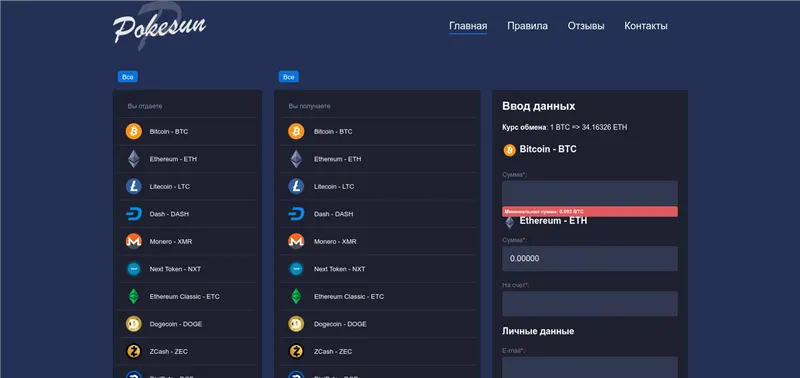Choose Ethereum icon in 'Вы получаете' list
Screen dimensions: 800x378
(x=296, y=159)
